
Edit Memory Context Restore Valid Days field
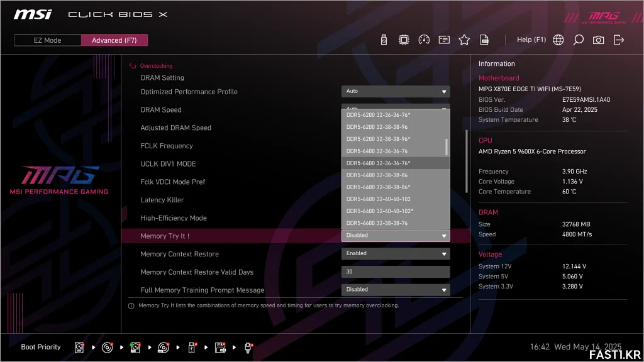coord(396,271)
